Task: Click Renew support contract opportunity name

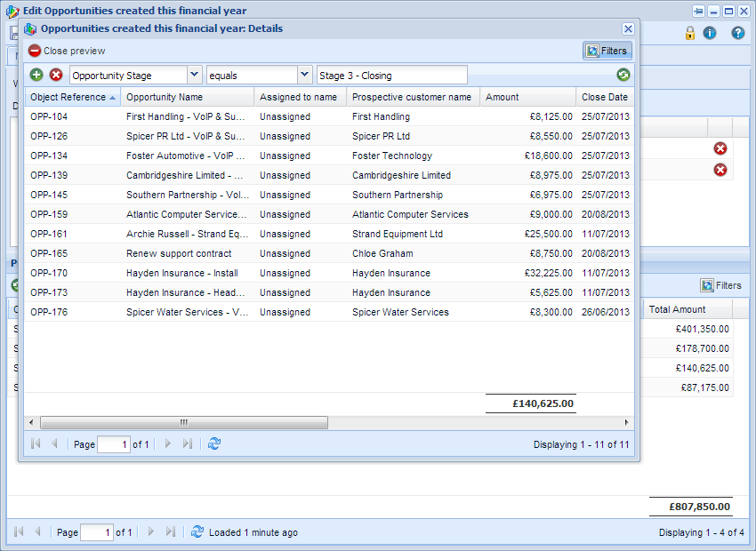Action: pyautogui.click(x=179, y=253)
